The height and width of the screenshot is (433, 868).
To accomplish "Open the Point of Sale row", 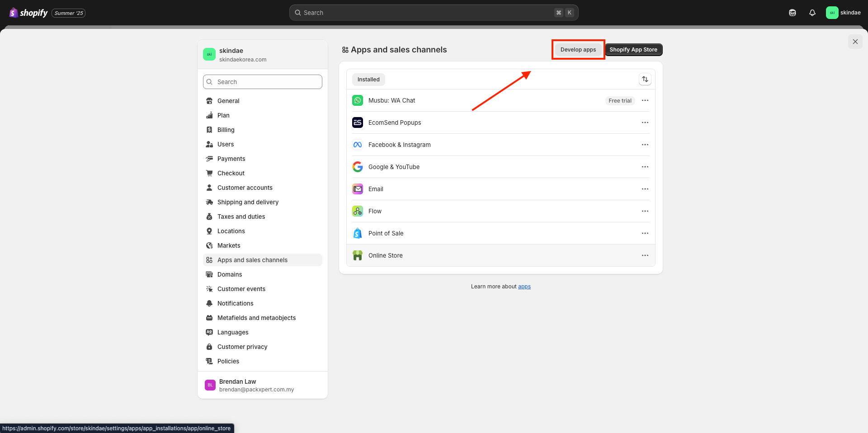I will coord(501,233).
